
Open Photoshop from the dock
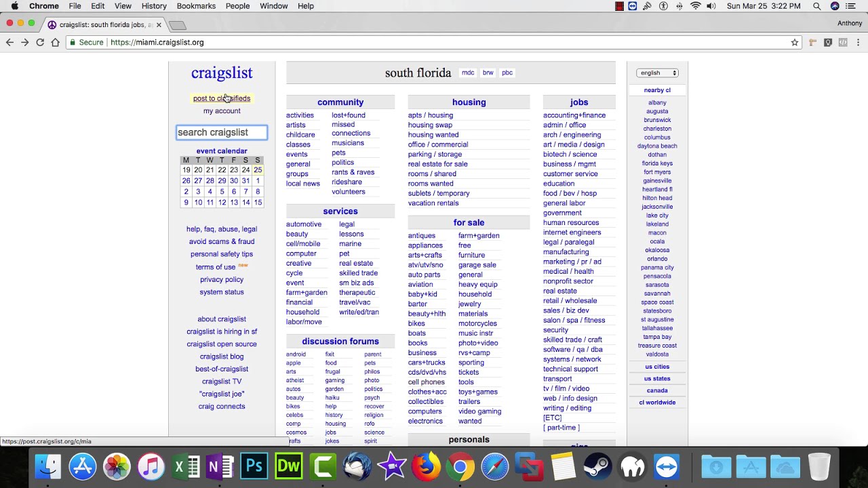(254, 467)
